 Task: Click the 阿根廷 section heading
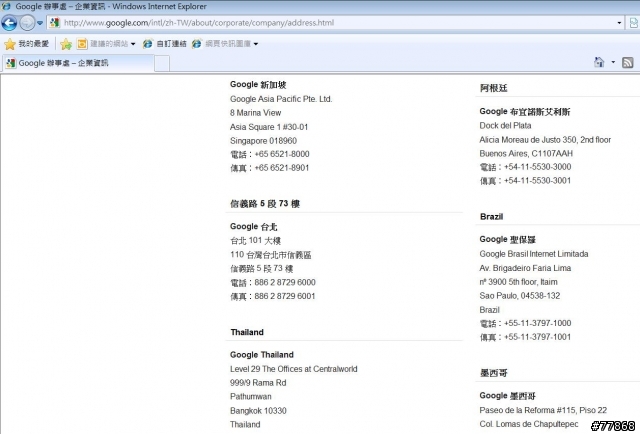pyautogui.click(x=493, y=88)
